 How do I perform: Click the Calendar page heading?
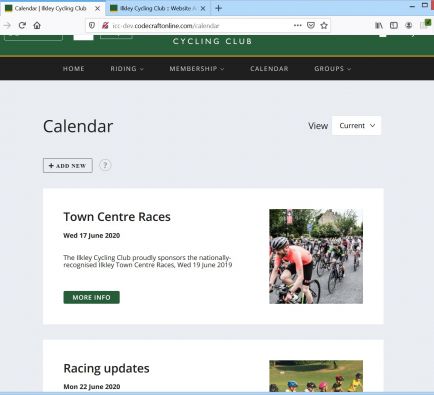[x=78, y=127]
